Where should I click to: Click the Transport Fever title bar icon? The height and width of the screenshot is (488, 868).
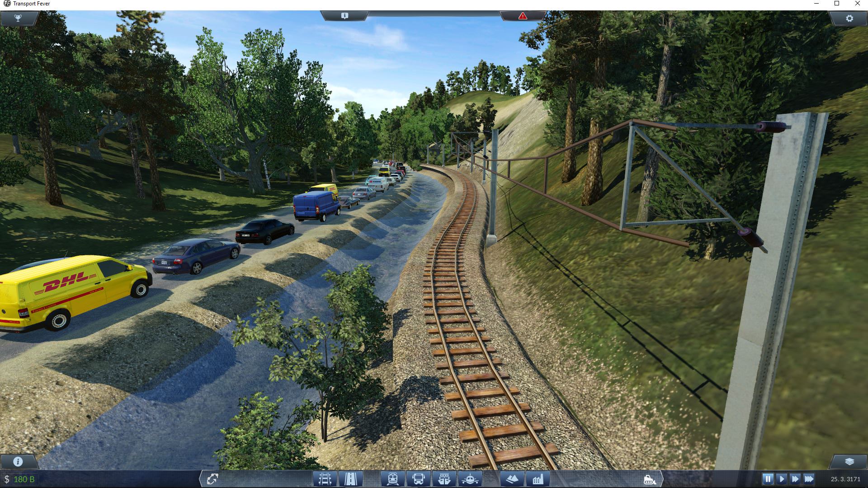point(7,4)
